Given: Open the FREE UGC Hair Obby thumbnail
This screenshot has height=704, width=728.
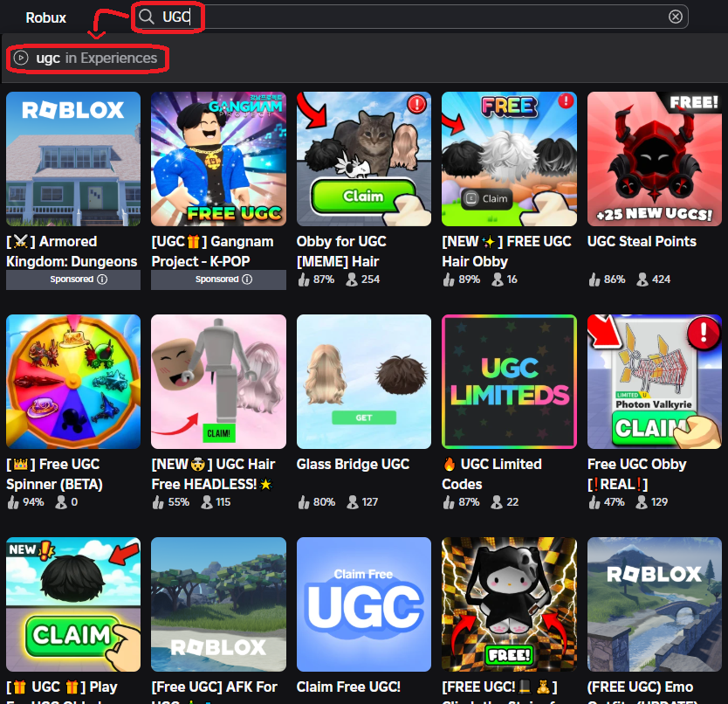Looking at the screenshot, I should point(509,159).
